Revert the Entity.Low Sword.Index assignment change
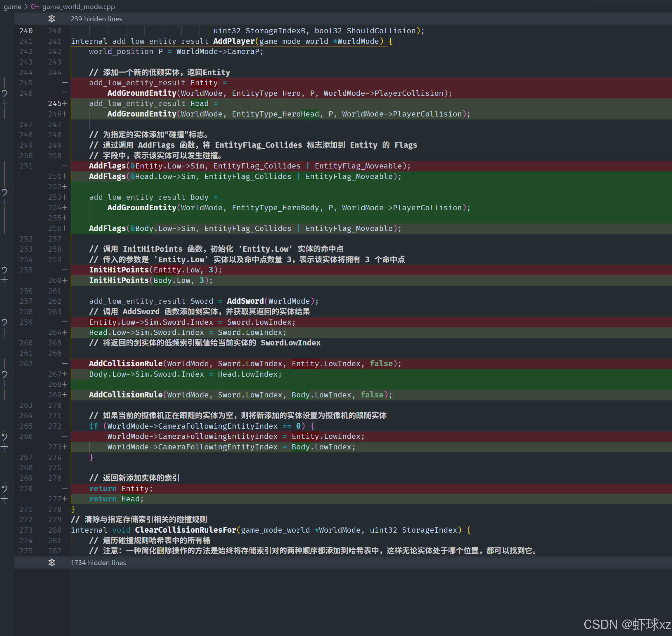672x636 pixels. [x=4, y=322]
